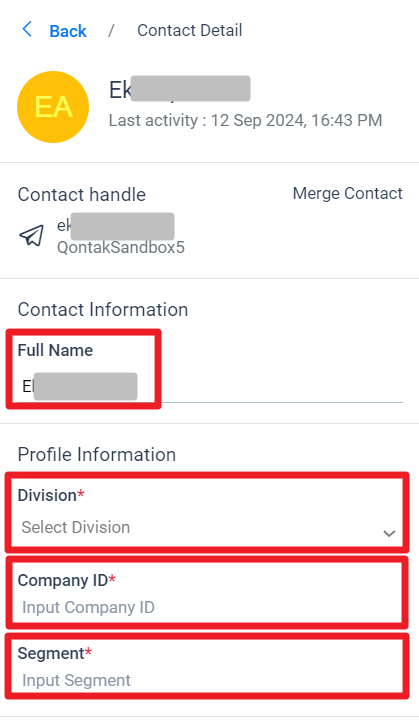The image size is (419, 724).
Task: Click the Last activity timestamp text
Action: coord(245,121)
